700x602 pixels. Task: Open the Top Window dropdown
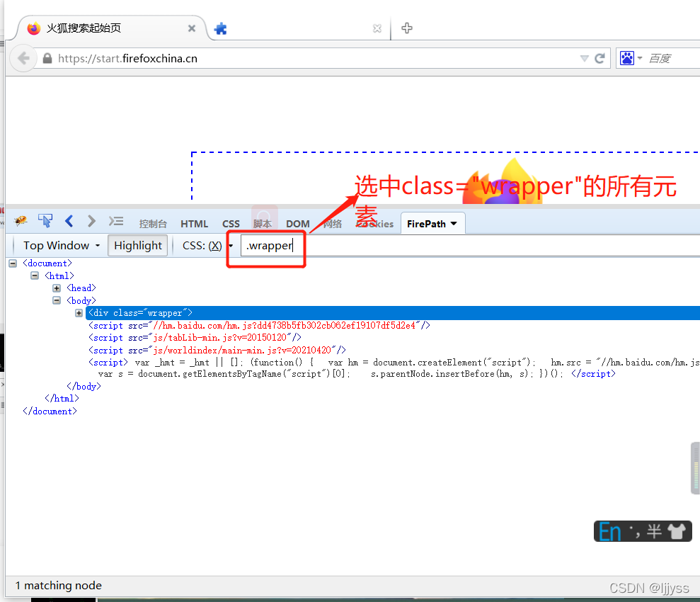(x=57, y=245)
